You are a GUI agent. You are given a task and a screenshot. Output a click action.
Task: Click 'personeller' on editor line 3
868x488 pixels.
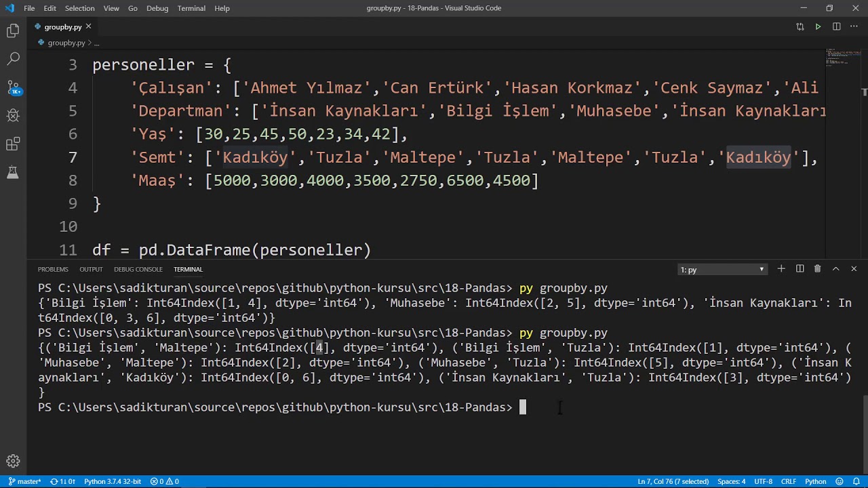(x=143, y=65)
